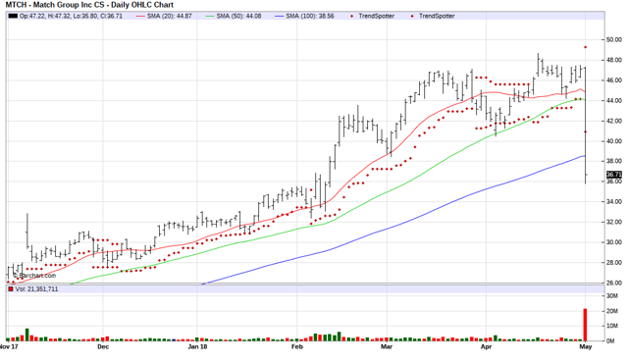Click the blue SMA 100 line swatch

(280, 16)
